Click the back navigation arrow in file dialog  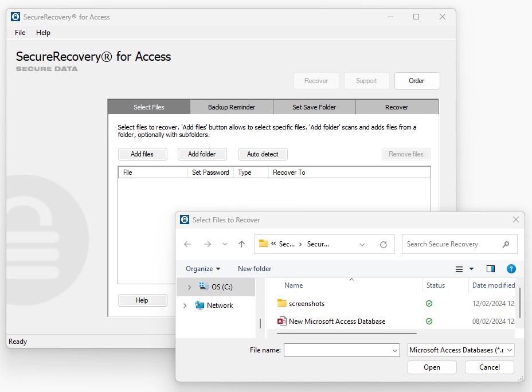pyautogui.click(x=187, y=244)
